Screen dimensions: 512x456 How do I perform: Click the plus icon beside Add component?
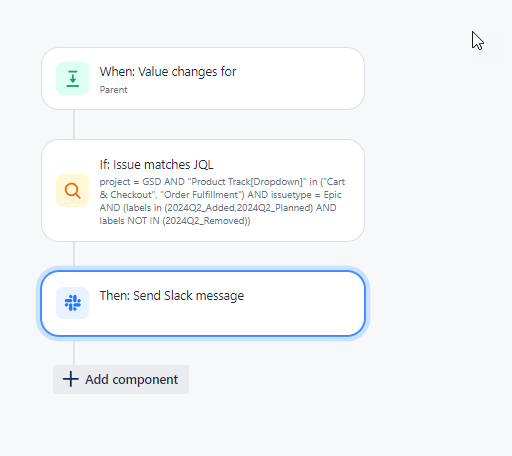coord(71,379)
